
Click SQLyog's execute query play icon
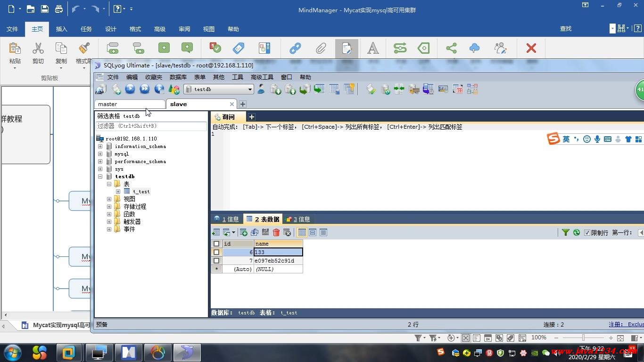pos(130,89)
